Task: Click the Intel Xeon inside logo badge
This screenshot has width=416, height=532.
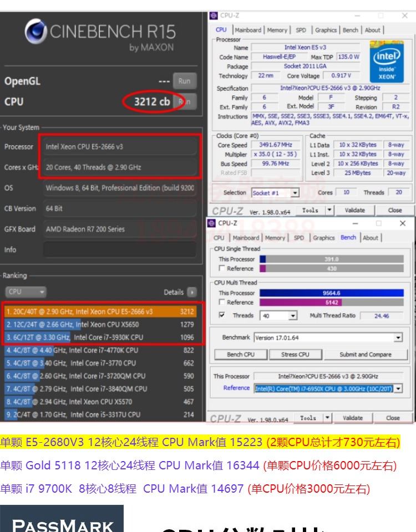Action: click(387, 62)
